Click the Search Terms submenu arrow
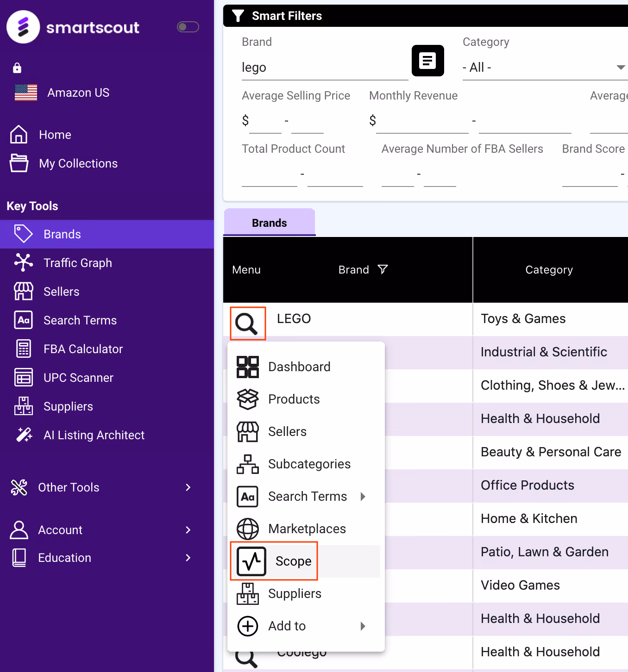Viewport: 628px width, 672px height. (x=363, y=496)
